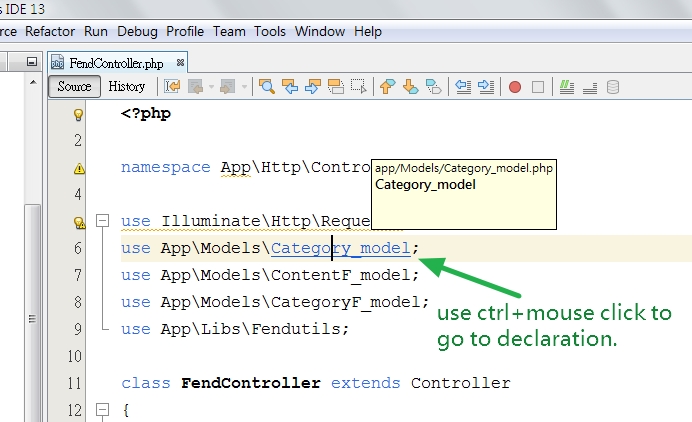Click the Back navigation icon
Viewport: 692px width, 422px height.
click(x=195, y=87)
